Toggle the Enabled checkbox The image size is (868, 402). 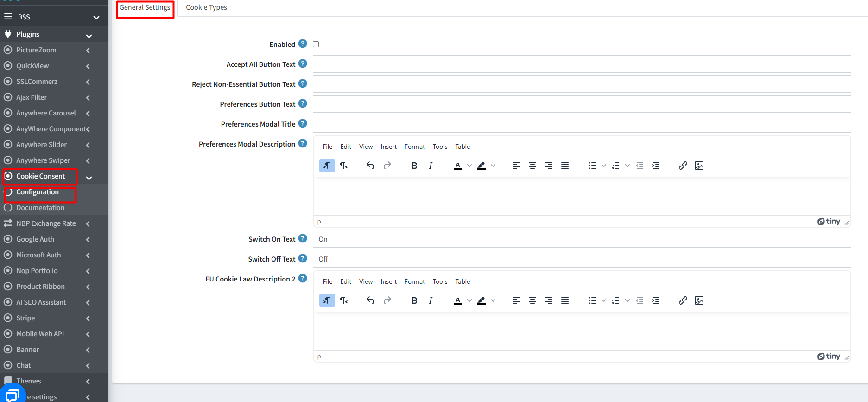[316, 45]
